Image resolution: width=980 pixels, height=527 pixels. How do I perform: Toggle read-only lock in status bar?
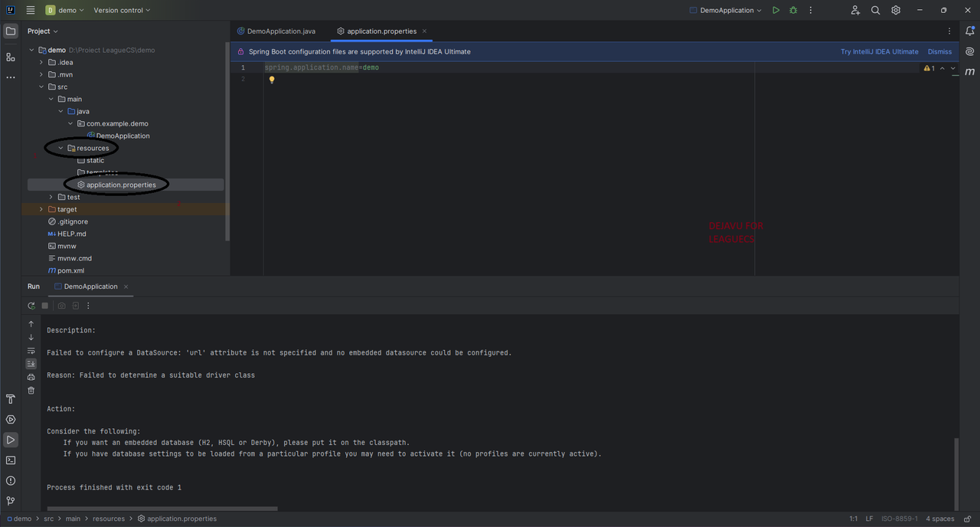(x=968, y=519)
